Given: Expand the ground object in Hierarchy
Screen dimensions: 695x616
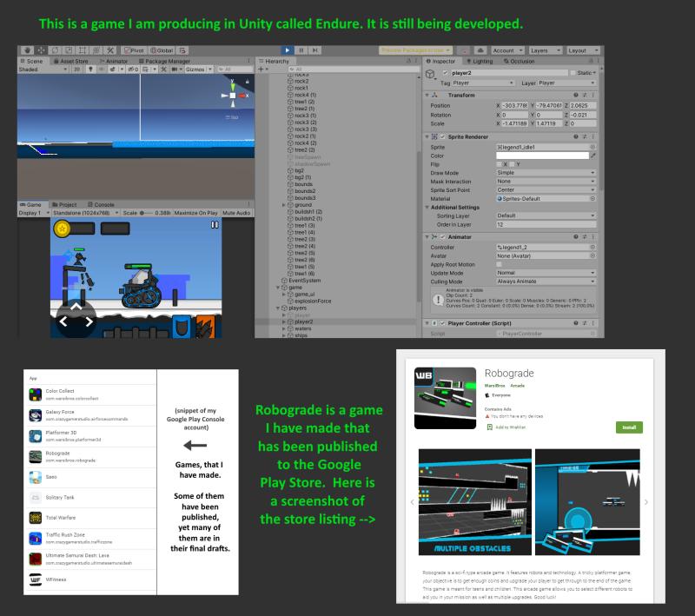Looking at the screenshot, I should [284, 205].
